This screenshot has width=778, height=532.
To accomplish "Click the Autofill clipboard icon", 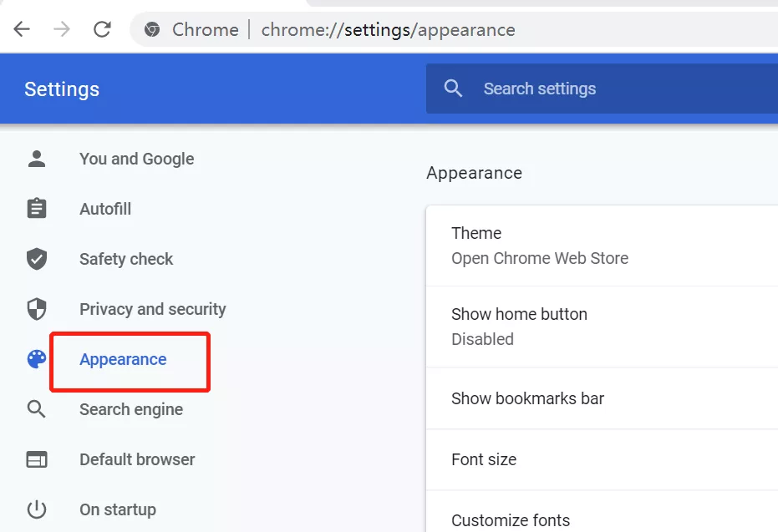I will [x=37, y=209].
